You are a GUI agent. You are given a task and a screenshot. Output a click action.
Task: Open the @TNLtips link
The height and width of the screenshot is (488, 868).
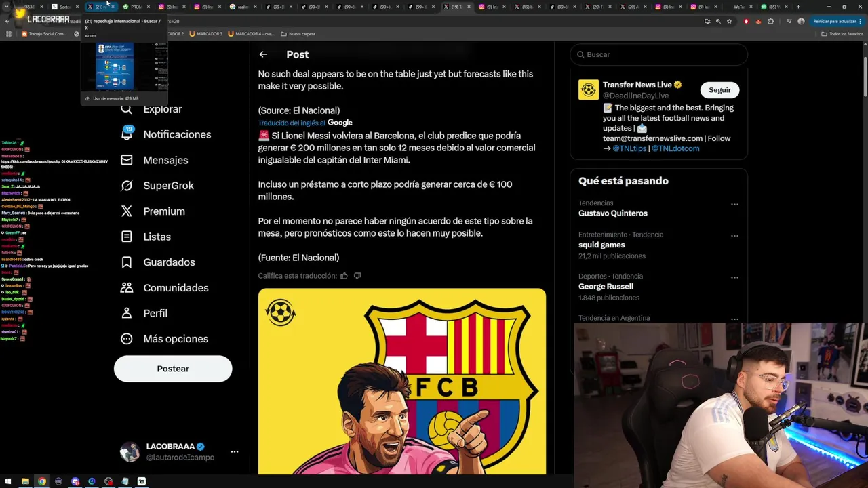[x=629, y=148]
